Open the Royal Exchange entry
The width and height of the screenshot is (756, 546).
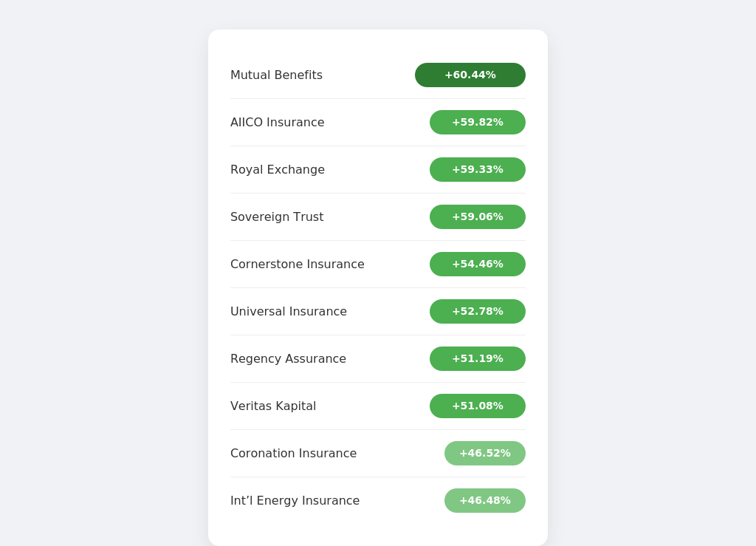click(278, 170)
